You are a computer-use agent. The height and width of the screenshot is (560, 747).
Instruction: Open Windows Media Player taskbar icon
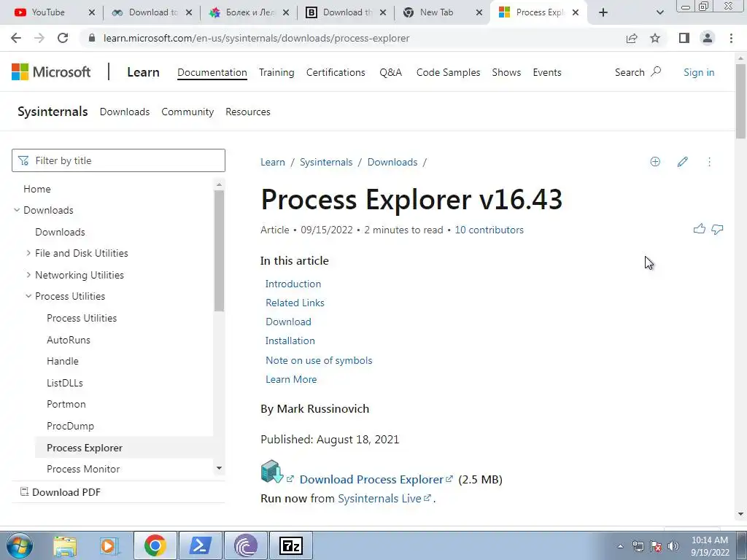tap(109, 545)
